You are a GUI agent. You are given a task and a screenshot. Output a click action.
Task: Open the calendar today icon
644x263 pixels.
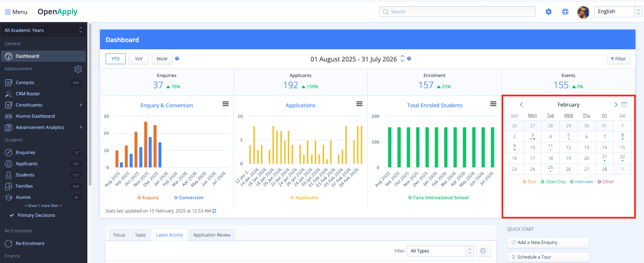(624, 105)
